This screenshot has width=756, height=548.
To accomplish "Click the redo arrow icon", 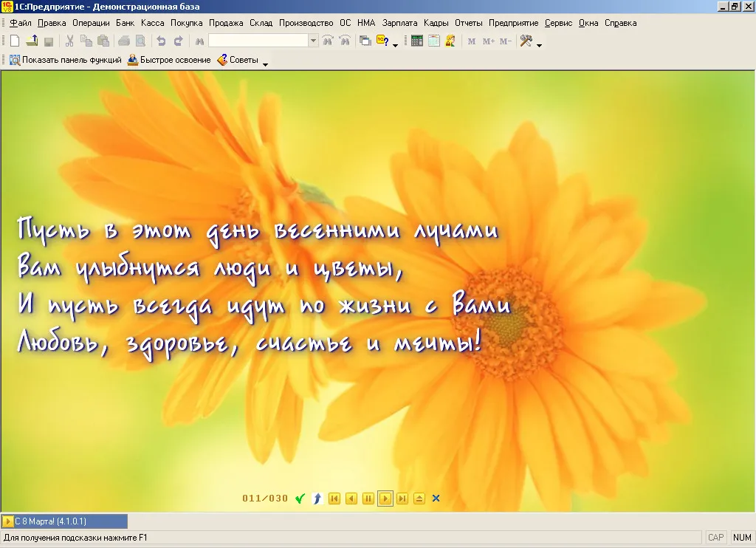I will click(x=178, y=41).
